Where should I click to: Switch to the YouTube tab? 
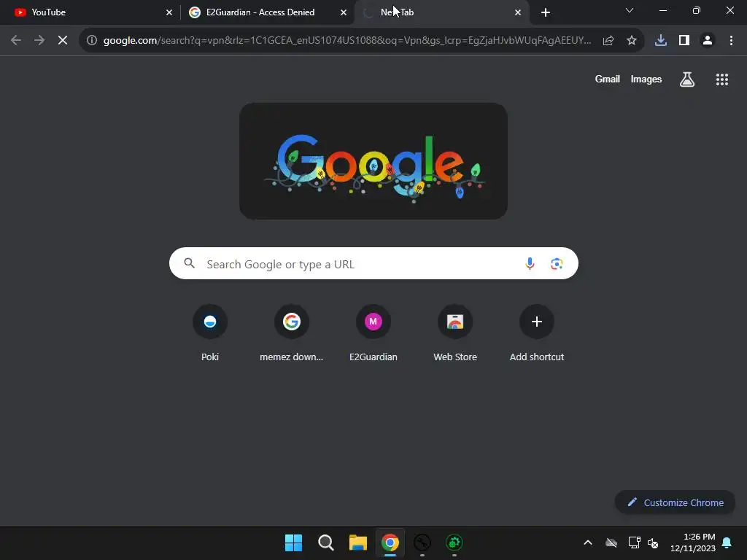pos(90,12)
